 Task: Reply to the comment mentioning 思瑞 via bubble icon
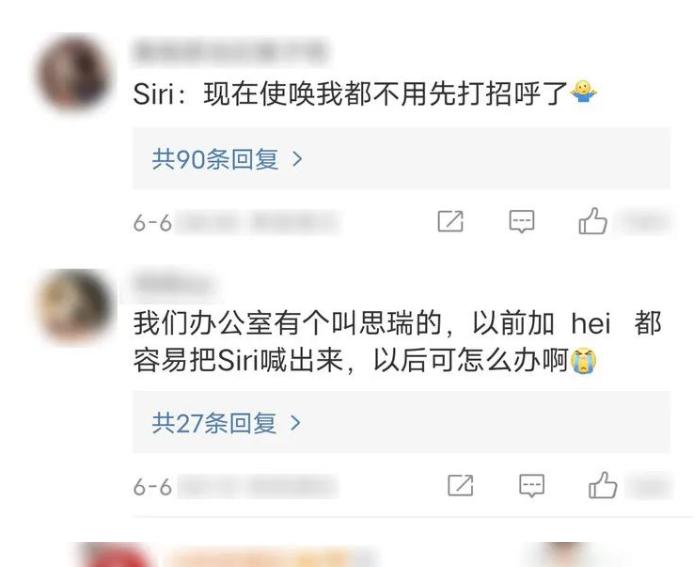click(x=532, y=485)
